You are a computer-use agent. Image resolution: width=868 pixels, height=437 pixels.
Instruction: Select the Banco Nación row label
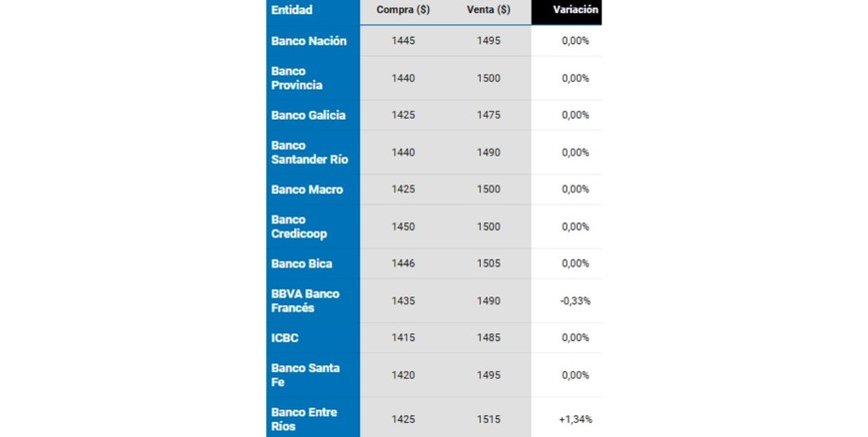(x=308, y=41)
